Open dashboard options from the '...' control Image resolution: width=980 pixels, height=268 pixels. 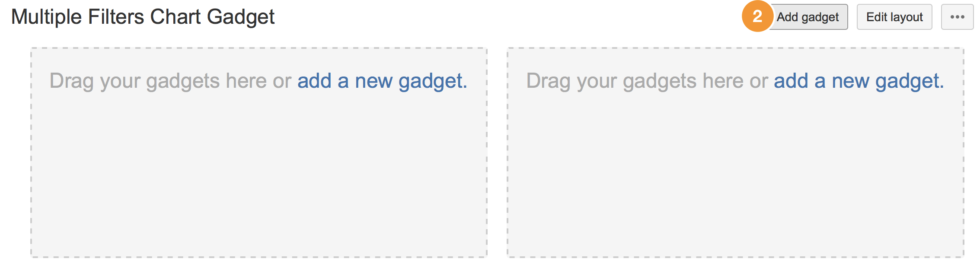957,16
